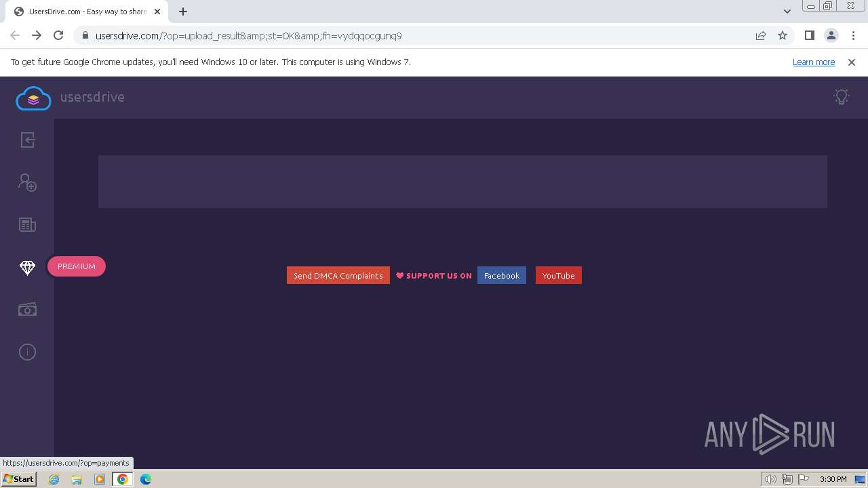The image size is (868, 488).
Task: Click the taskbar clock 3:30 PM
Action: click(x=833, y=479)
